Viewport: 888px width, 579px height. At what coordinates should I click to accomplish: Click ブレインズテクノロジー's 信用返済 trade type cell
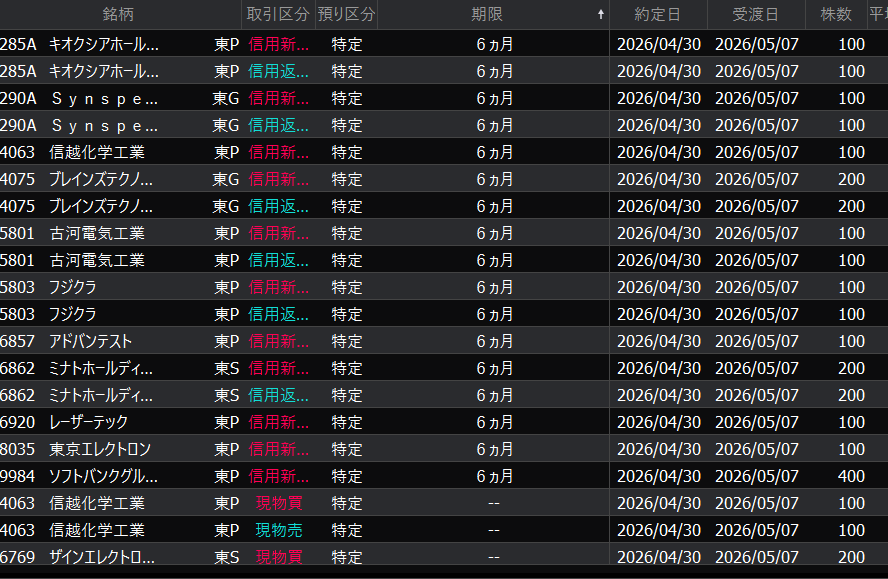click(x=278, y=206)
